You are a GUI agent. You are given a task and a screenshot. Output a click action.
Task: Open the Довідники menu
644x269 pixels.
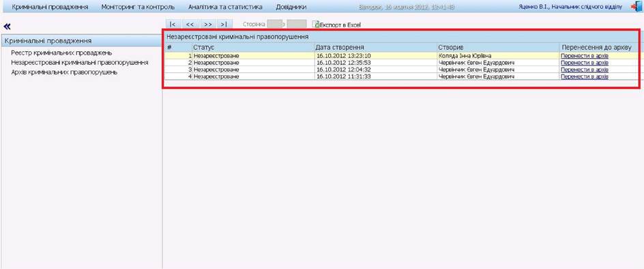pos(291,7)
